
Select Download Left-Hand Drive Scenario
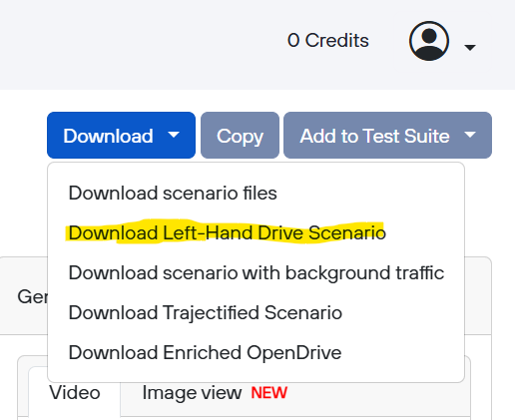(x=256, y=232)
